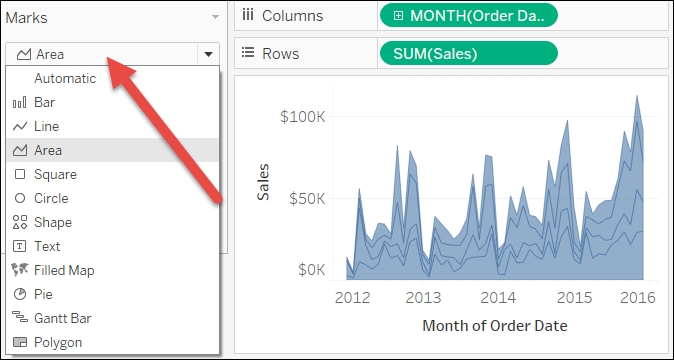Click the Columns shelf icon
Viewport: 674px width, 360px height.
[x=247, y=15]
